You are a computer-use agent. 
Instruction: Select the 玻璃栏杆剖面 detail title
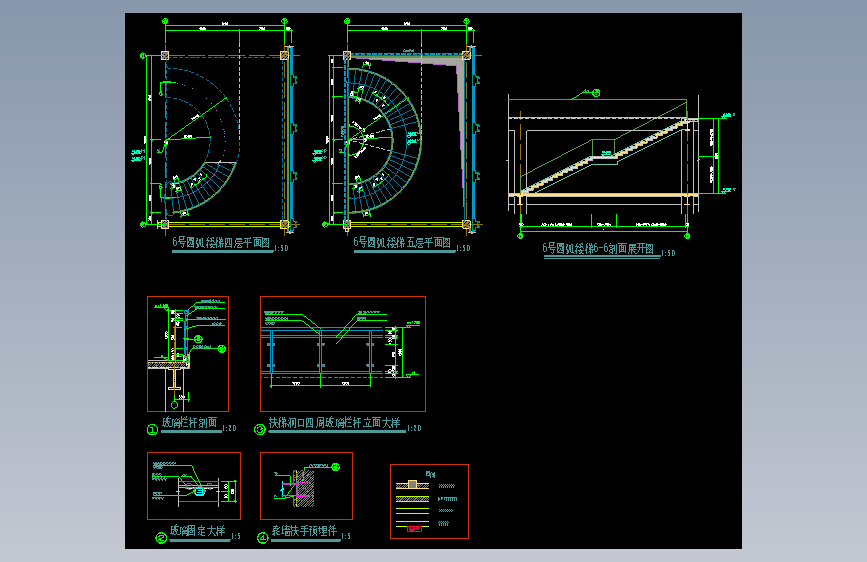click(190, 423)
